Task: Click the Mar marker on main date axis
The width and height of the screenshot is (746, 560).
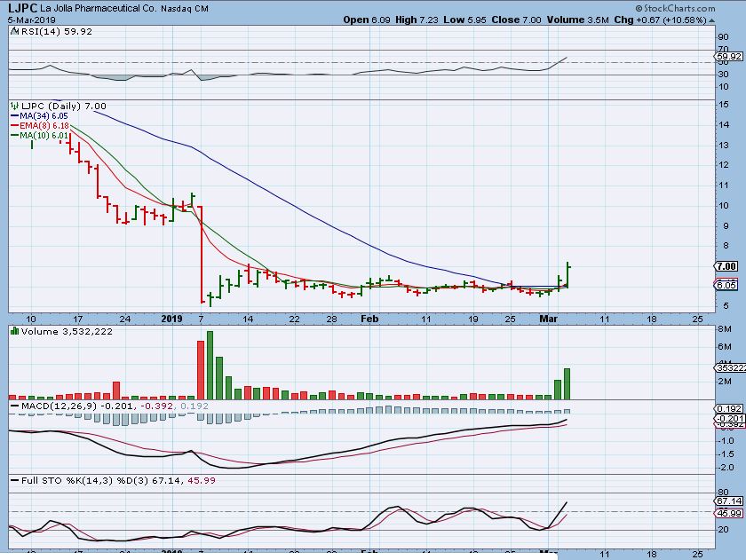Action: 549,319
